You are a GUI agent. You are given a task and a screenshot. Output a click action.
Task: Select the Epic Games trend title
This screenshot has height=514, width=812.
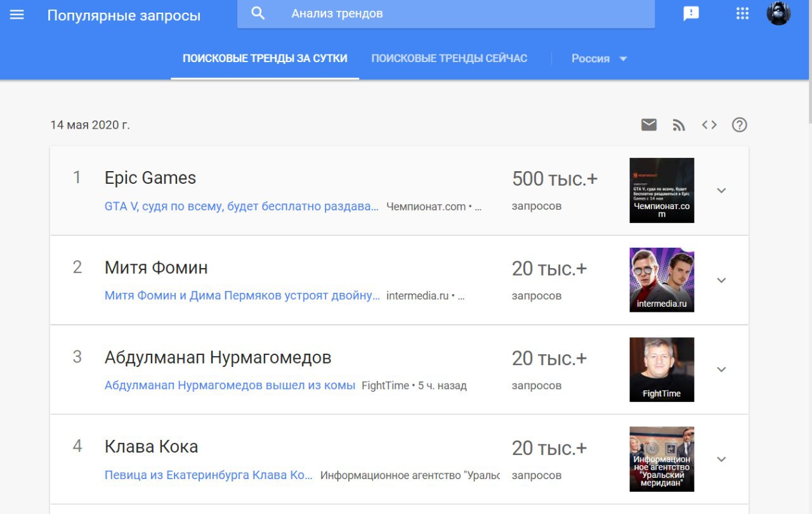150,178
